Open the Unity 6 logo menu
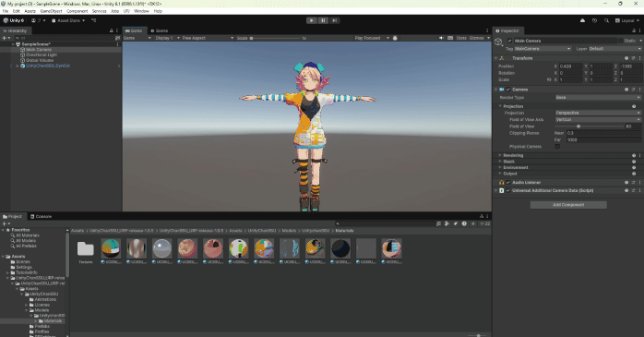 (14, 20)
